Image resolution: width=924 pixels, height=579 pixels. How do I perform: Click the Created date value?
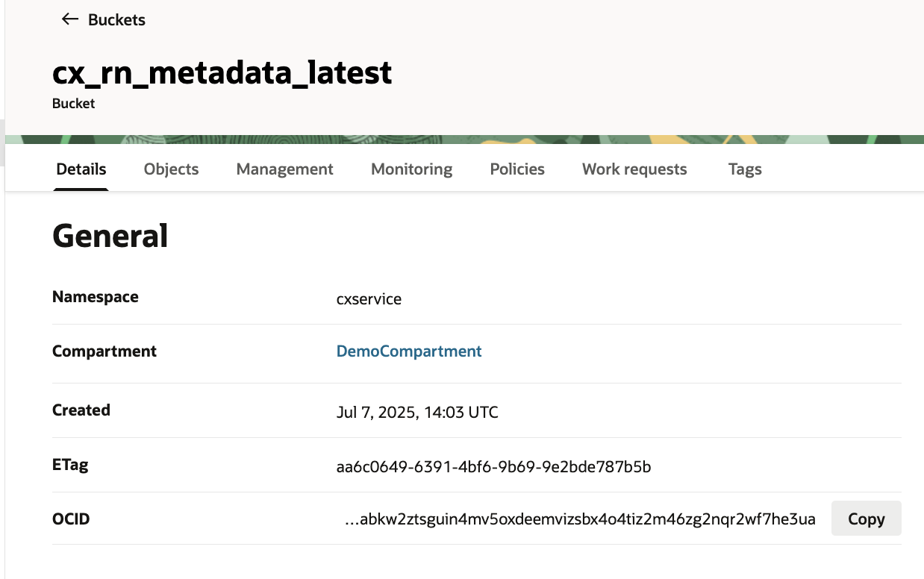click(417, 412)
